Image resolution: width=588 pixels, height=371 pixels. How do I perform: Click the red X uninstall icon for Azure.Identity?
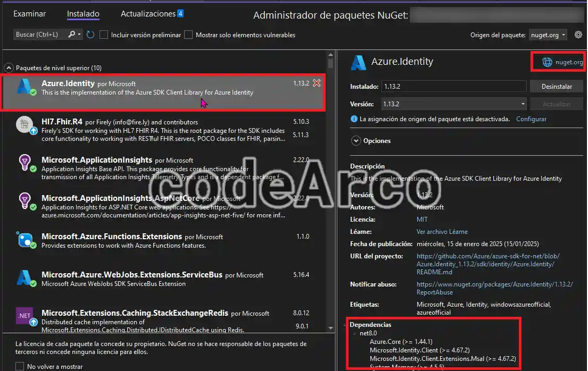317,83
